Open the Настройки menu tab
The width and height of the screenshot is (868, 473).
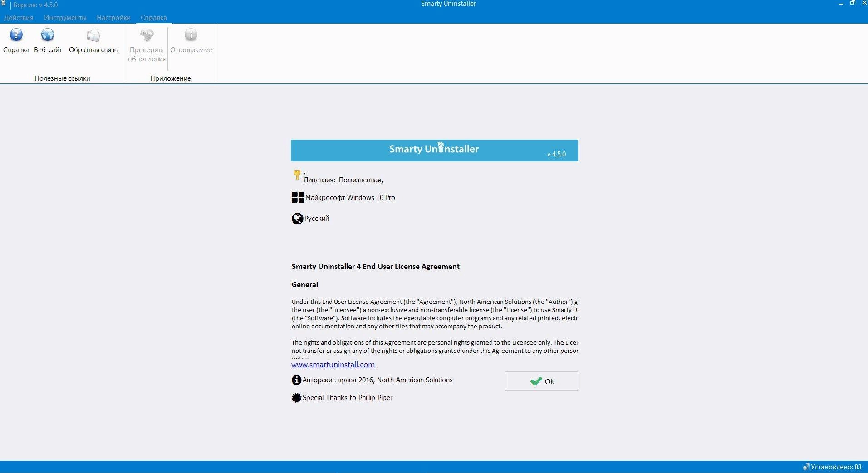(113, 18)
